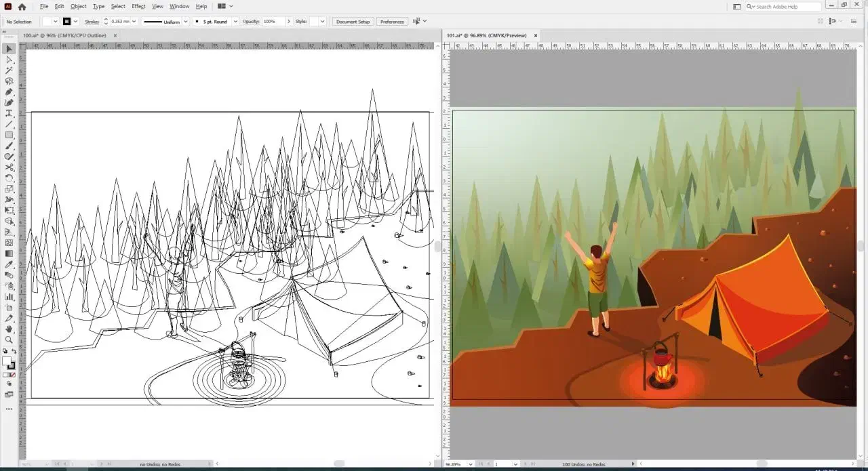Open the Preferences button

tap(392, 22)
